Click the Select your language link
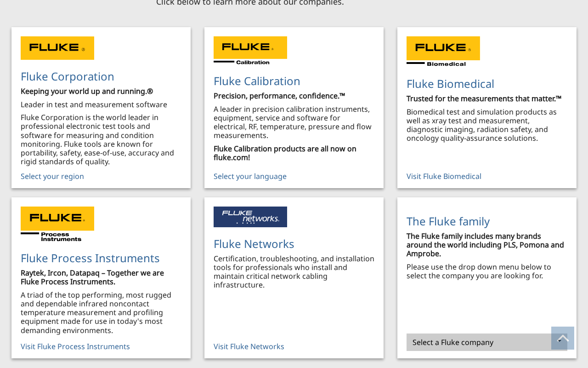The height and width of the screenshot is (368, 588). click(250, 176)
